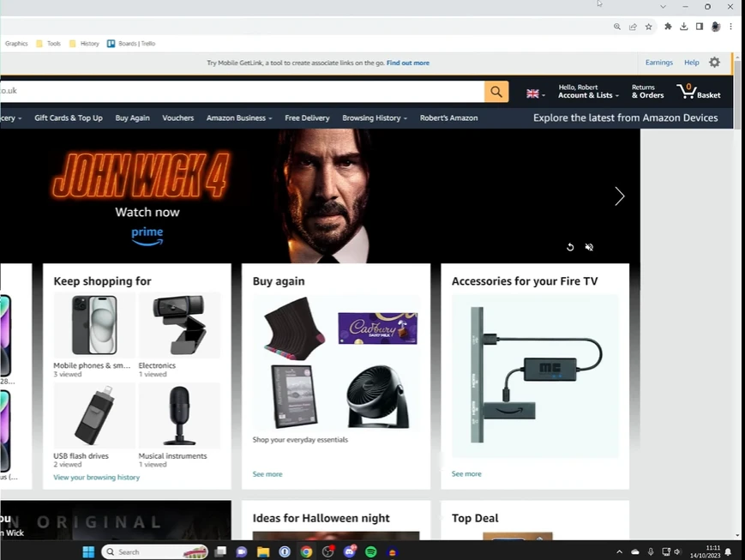
Task: Click View your browsing history link
Action: click(97, 478)
